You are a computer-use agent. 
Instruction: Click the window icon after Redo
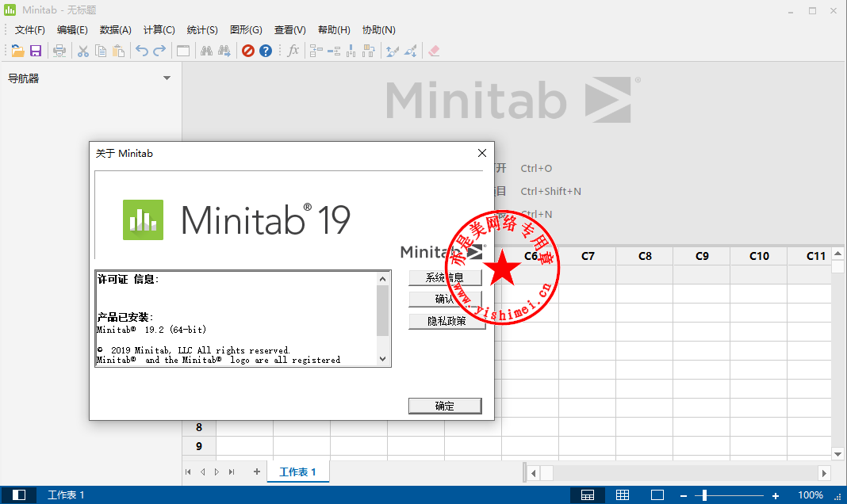click(x=183, y=51)
